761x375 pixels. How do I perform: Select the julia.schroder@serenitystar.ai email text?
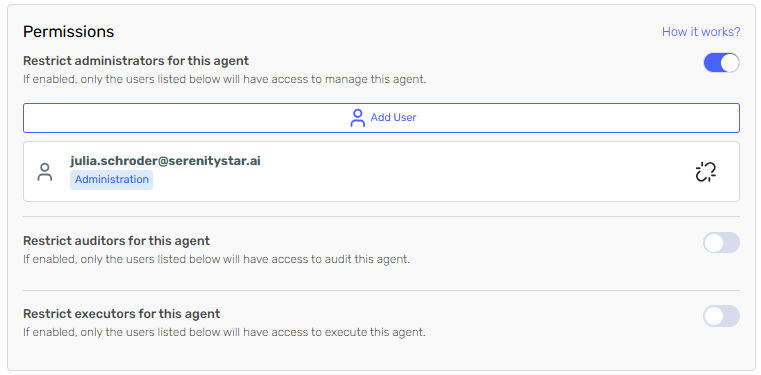click(165, 161)
